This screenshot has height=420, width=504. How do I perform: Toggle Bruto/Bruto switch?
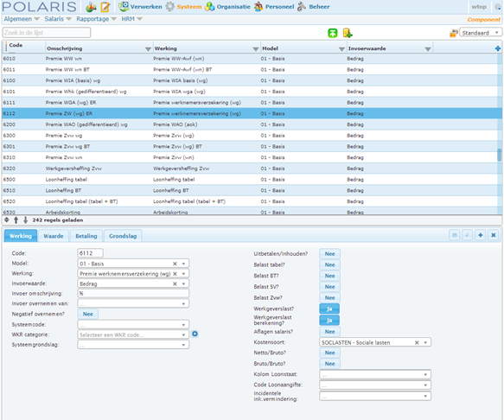tap(329, 364)
